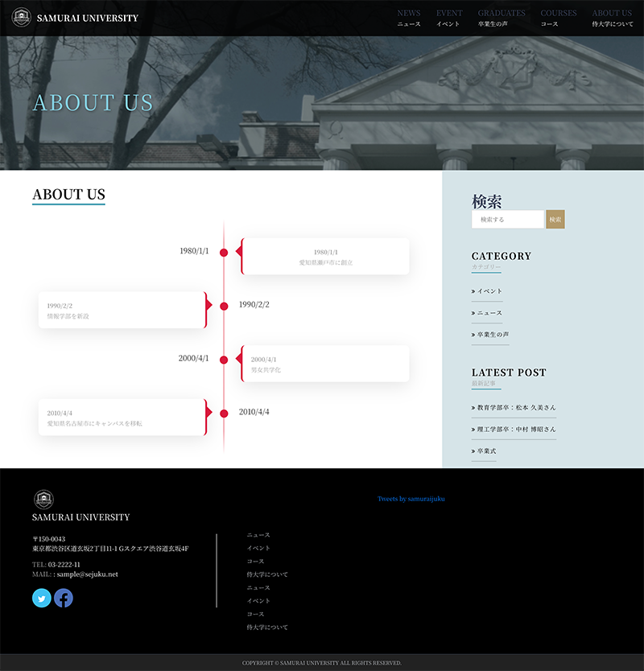Image resolution: width=644 pixels, height=671 pixels.
Task: Click the 〒150-0043 postal code in footer
Action: pyautogui.click(x=49, y=539)
